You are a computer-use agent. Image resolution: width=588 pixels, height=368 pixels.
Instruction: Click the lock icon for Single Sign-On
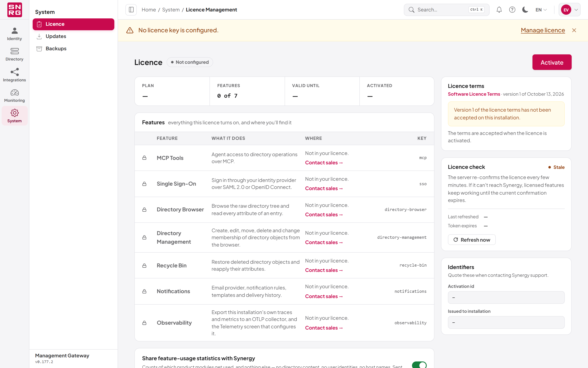pos(144,184)
